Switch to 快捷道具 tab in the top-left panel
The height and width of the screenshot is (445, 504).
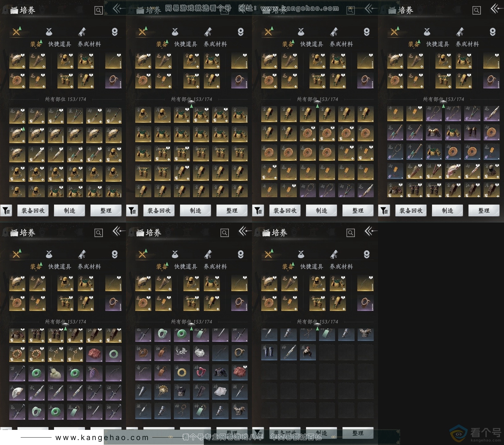pos(60,44)
